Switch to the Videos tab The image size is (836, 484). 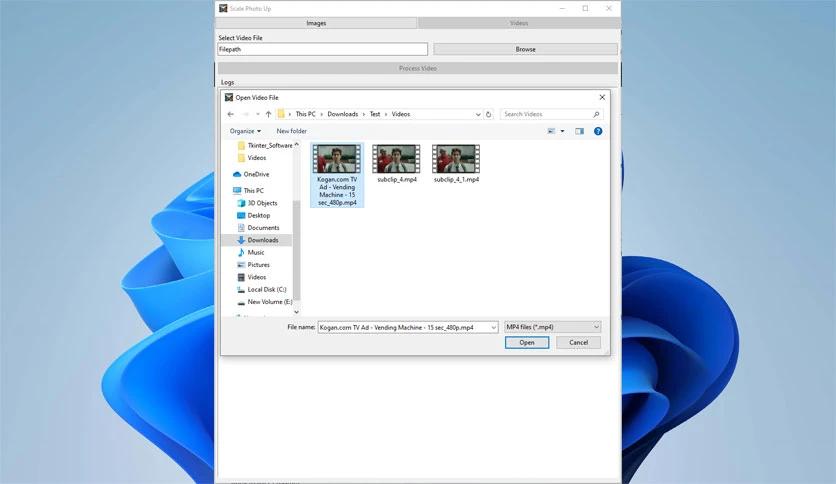(x=519, y=23)
